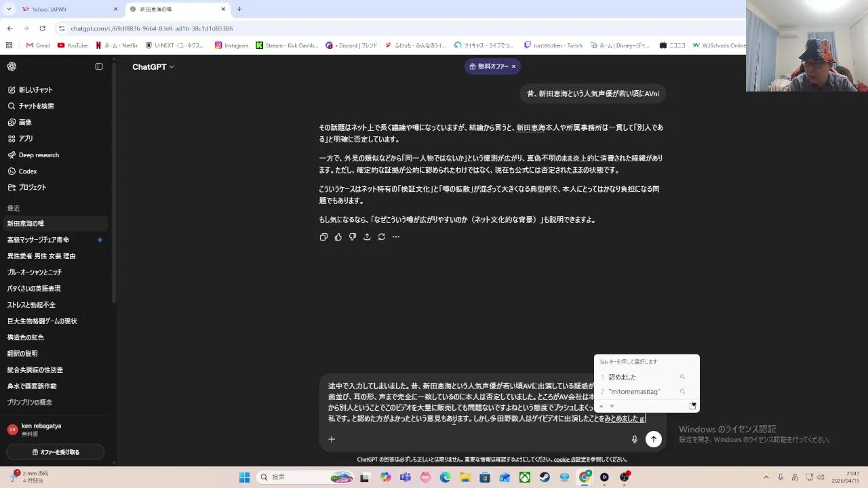Open Deep research in the sidebar
The width and height of the screenshot is (868, 488).
pyautogui.click(x=54, y=155)
